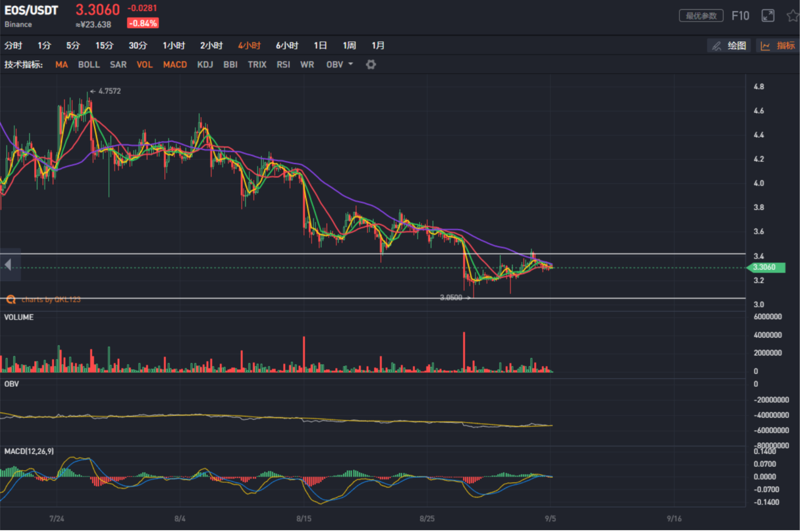
Task: Enable the BOLL indicator
Action: point(88,64)
